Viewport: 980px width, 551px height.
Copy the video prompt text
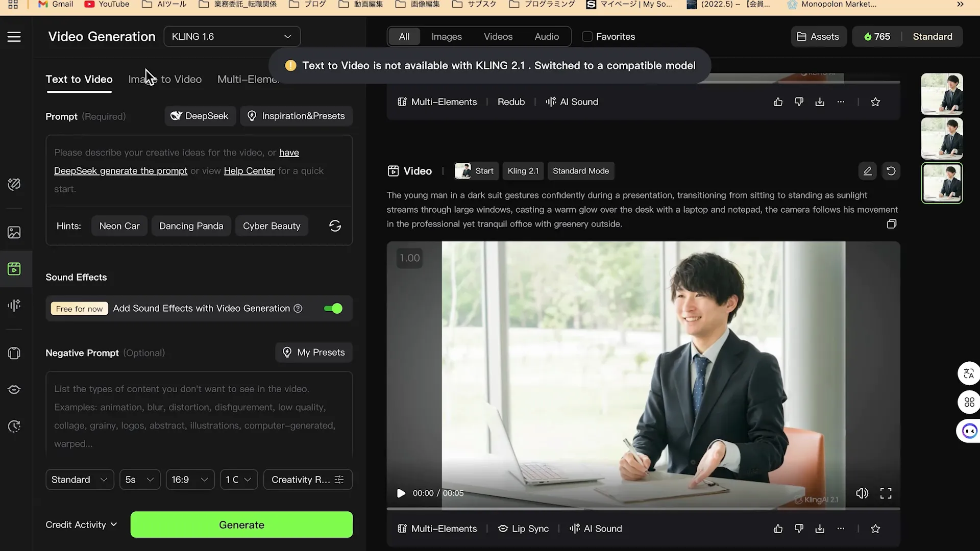891,224
